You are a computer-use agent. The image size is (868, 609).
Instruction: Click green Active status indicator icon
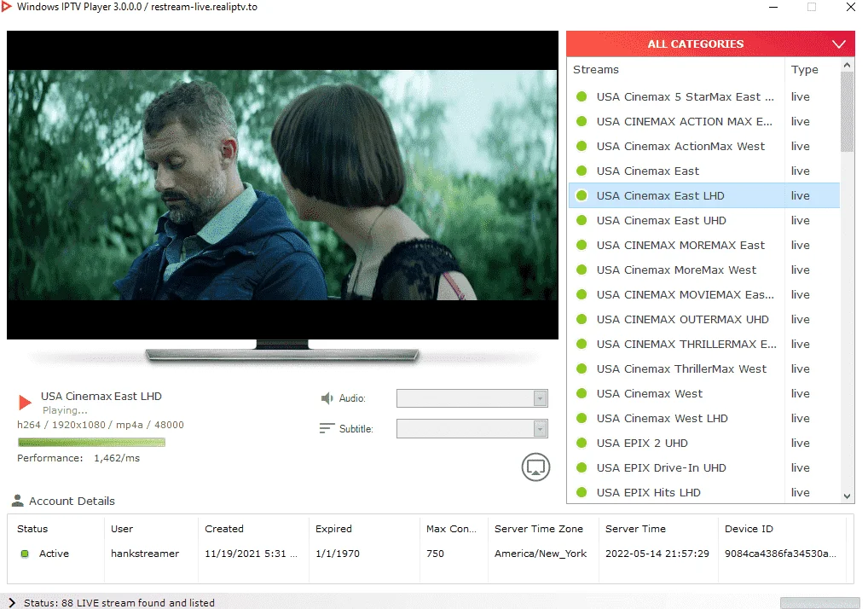(x=25, y=554)
